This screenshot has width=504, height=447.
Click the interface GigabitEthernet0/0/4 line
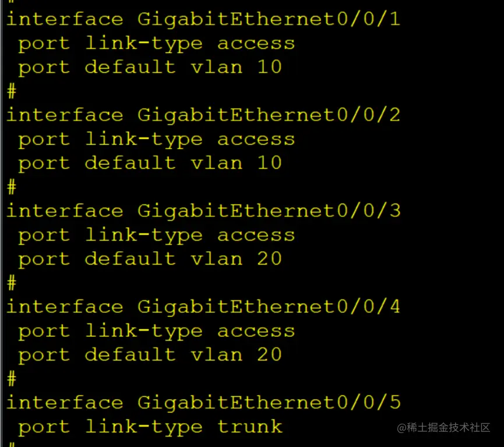[x=203, y=307]
